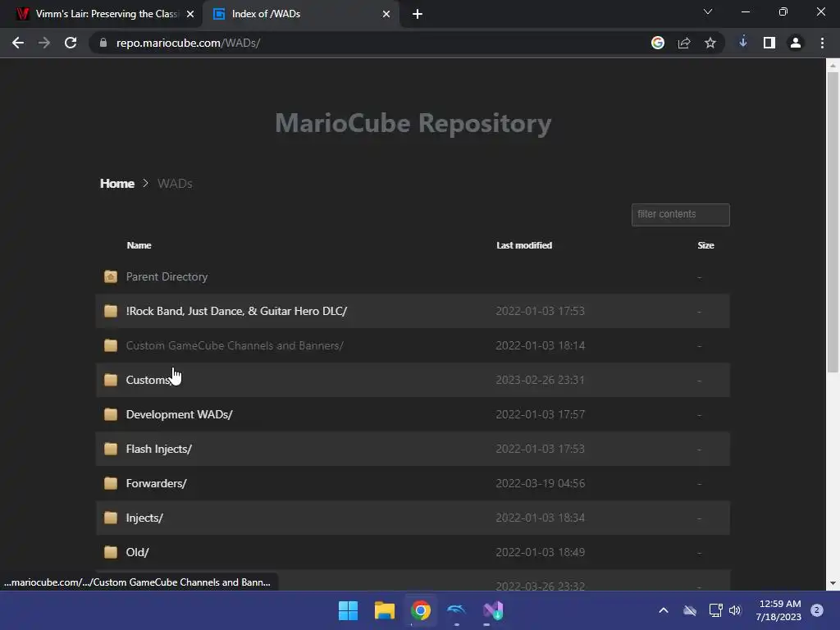Click the folder icon beside Forwarders
Viewport: 840px width, 630px height.
click(111, 483)
